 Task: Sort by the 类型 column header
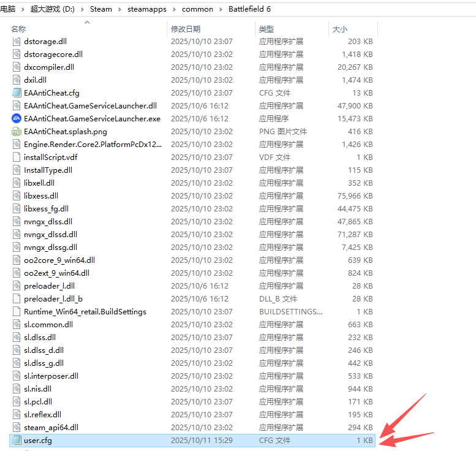[266, 29]
